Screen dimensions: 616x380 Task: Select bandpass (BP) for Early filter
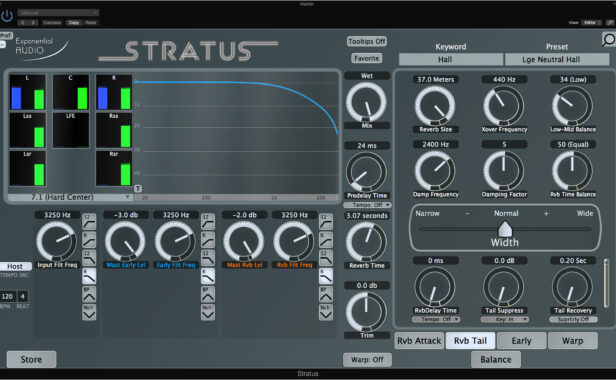208,294
